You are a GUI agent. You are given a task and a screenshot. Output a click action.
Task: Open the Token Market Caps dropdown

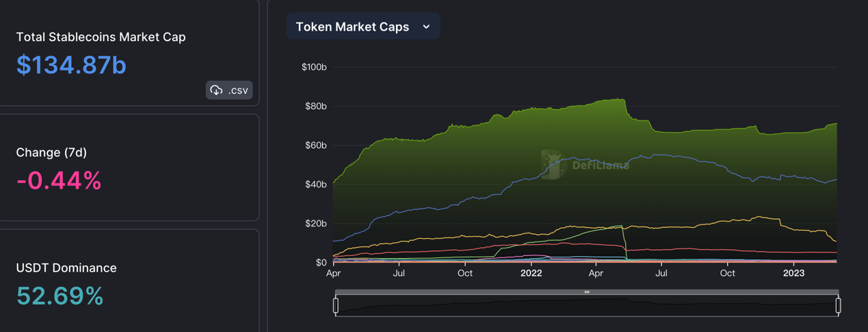pos(363,27)
